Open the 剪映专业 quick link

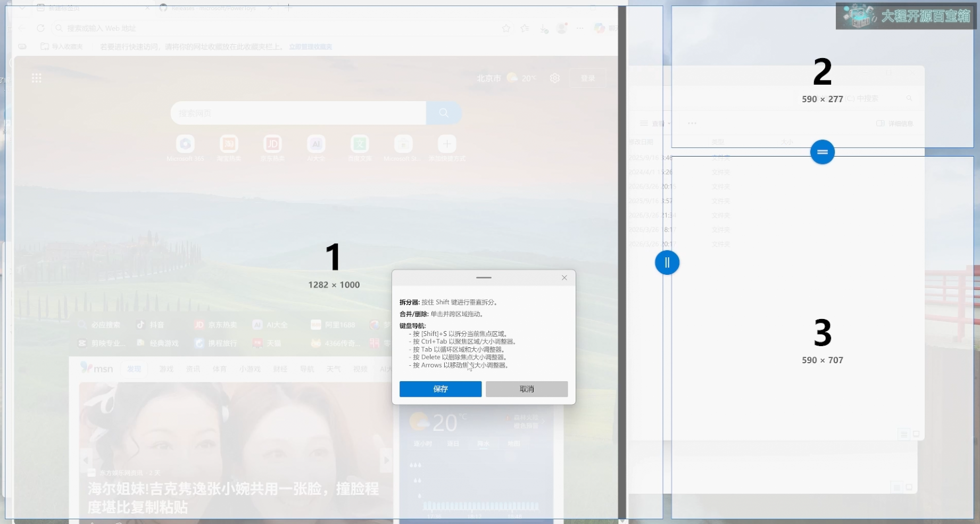coord(102,343)
